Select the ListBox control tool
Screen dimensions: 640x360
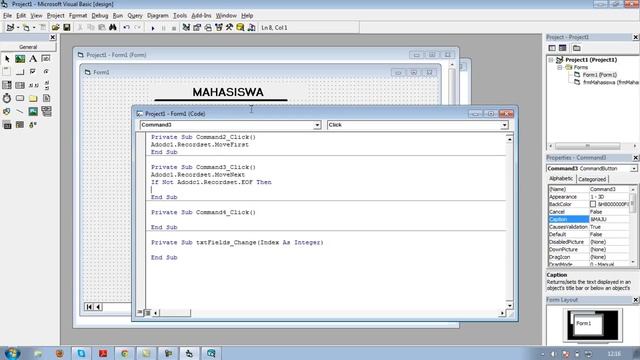[x=20, y=85]
